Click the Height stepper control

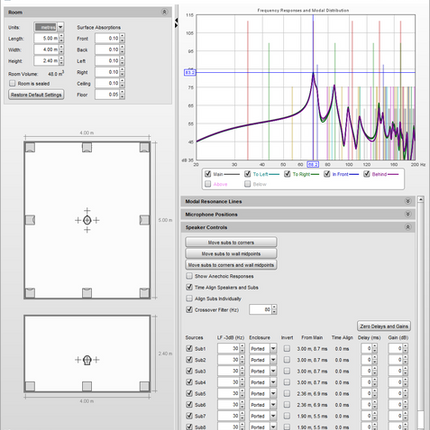pos(61,61)
